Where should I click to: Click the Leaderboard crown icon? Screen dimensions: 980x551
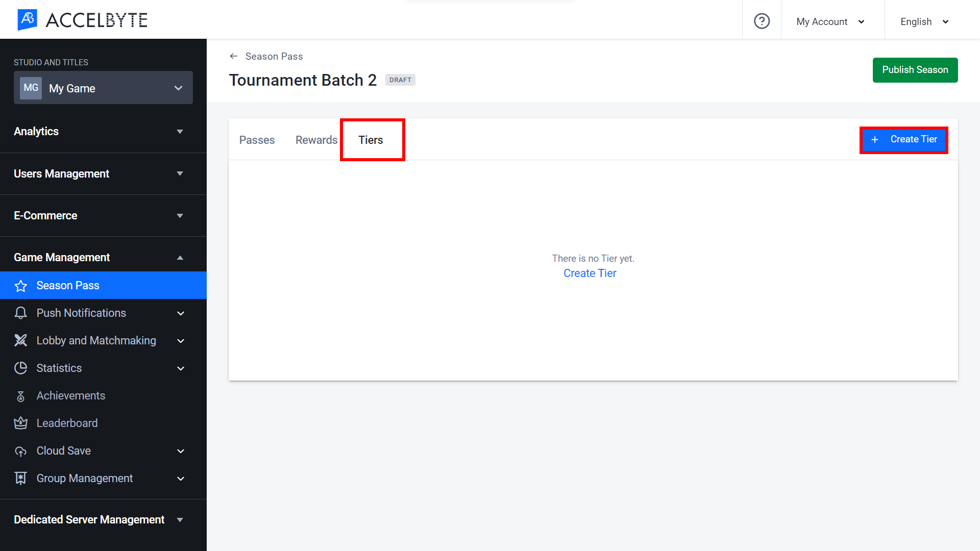pyautogui.click(x=21, y=422)
